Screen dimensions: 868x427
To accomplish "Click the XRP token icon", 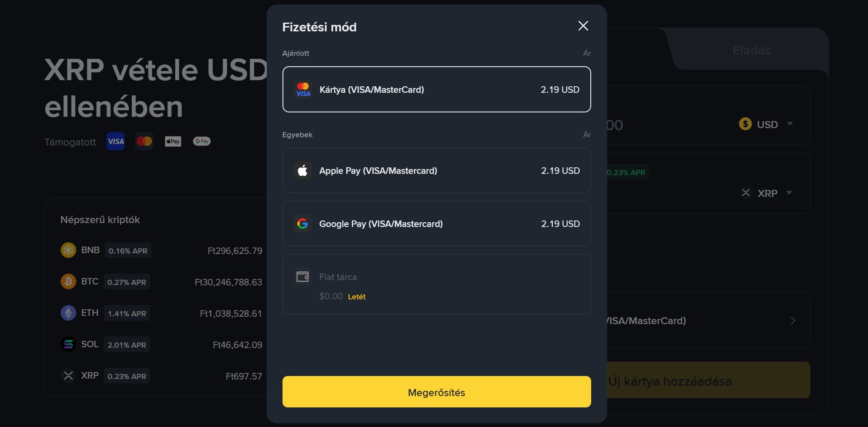I will pyautogui.click(x=68, y=375).
